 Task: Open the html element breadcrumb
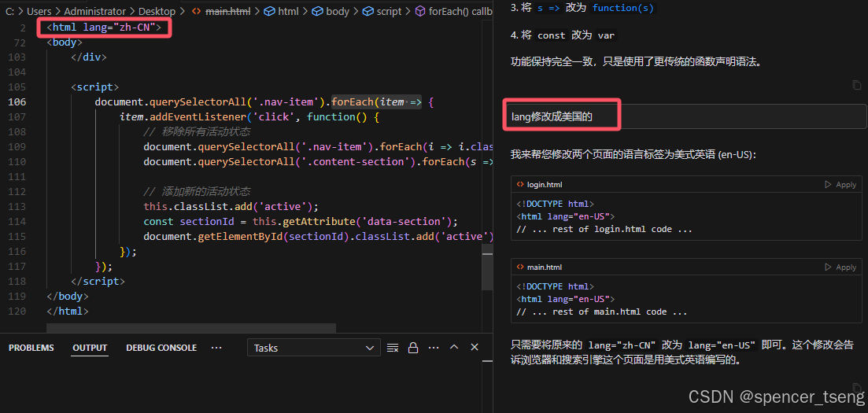pos(288,11)
